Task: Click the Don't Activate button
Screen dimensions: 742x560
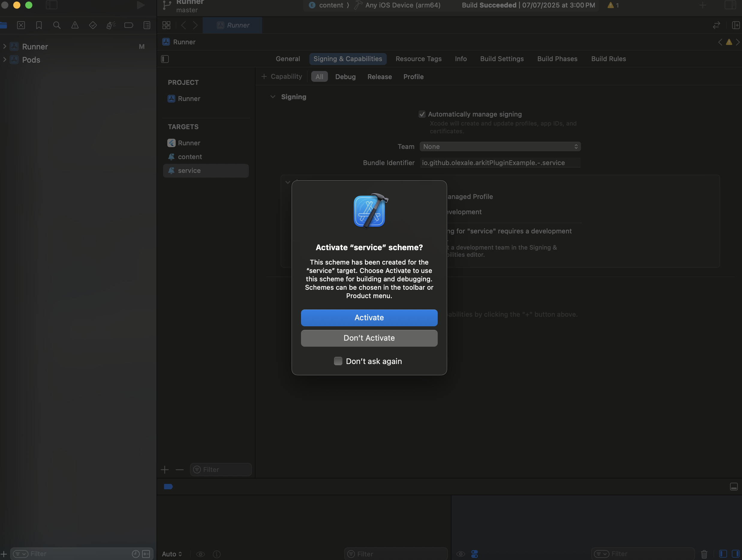Action: click(369, 338)
